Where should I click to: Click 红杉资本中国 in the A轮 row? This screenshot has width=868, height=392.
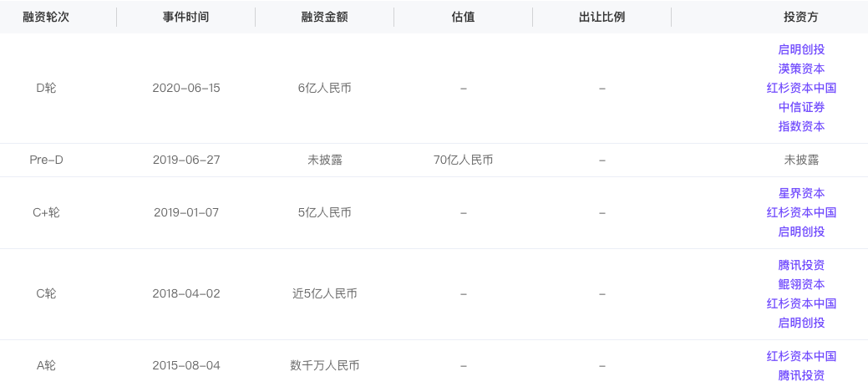pyautogui.click(x=801, y=356)
